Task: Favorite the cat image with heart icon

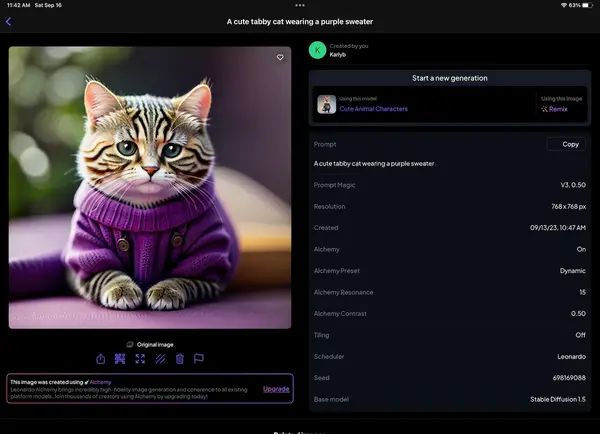Action: (280, 57)
